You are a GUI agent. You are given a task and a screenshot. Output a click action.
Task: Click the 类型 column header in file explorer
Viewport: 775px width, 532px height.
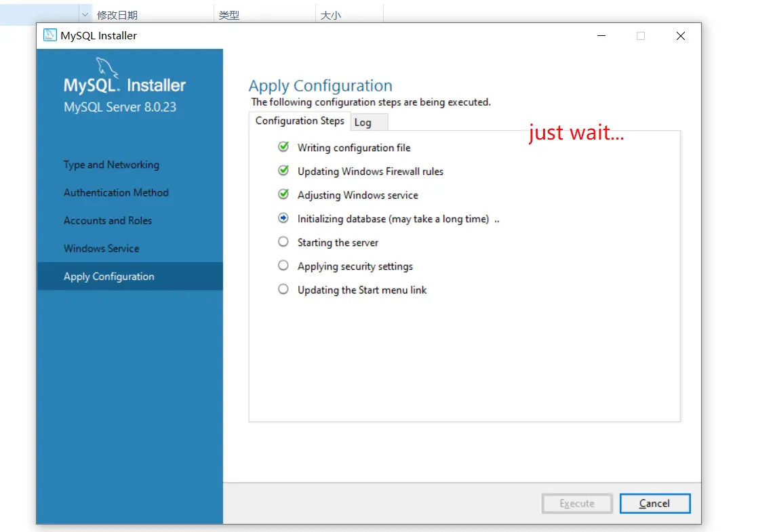(x=229, y=16)
